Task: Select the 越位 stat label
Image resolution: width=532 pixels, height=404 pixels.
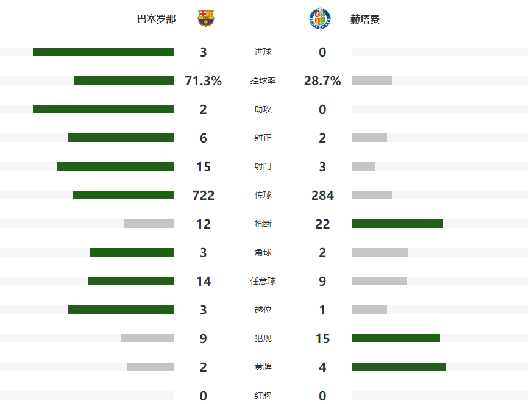Action: click(x=263, y=310)
